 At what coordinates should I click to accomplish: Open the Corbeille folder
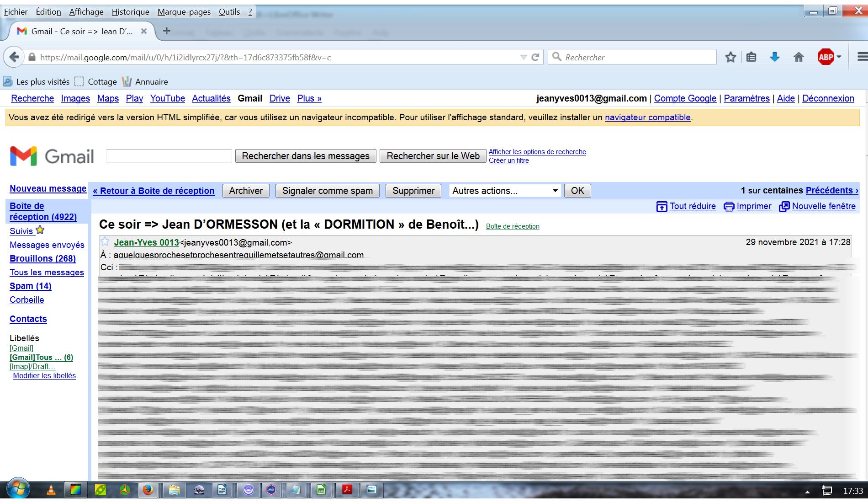(26, 300)
